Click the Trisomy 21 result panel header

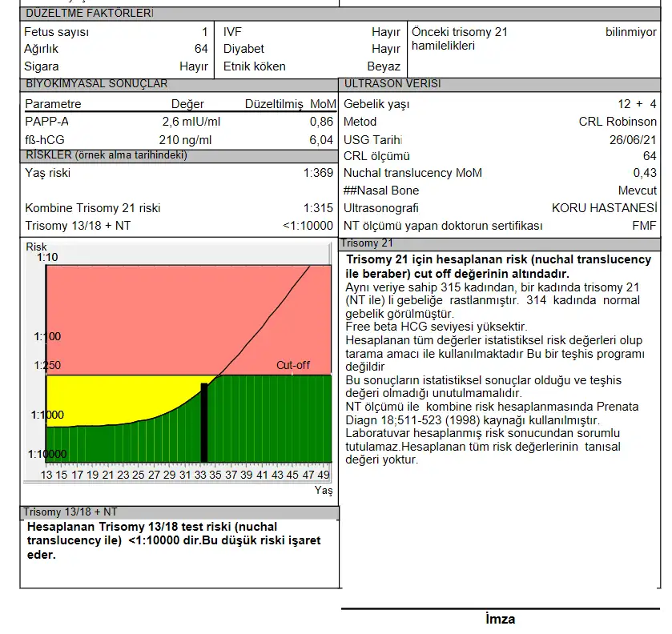pos(367,243)
